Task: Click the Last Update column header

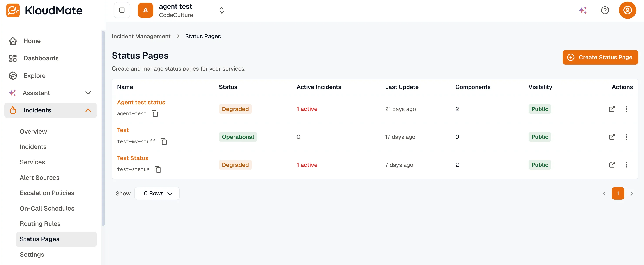Action: point(402,87)
